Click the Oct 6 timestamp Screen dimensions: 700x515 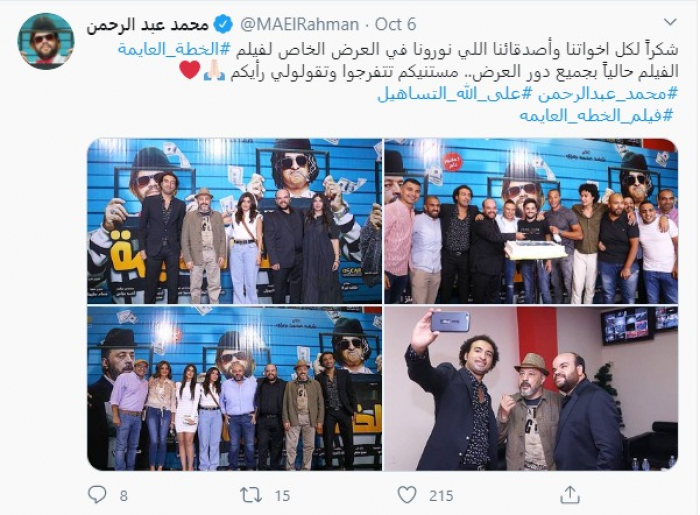(396, 25)
